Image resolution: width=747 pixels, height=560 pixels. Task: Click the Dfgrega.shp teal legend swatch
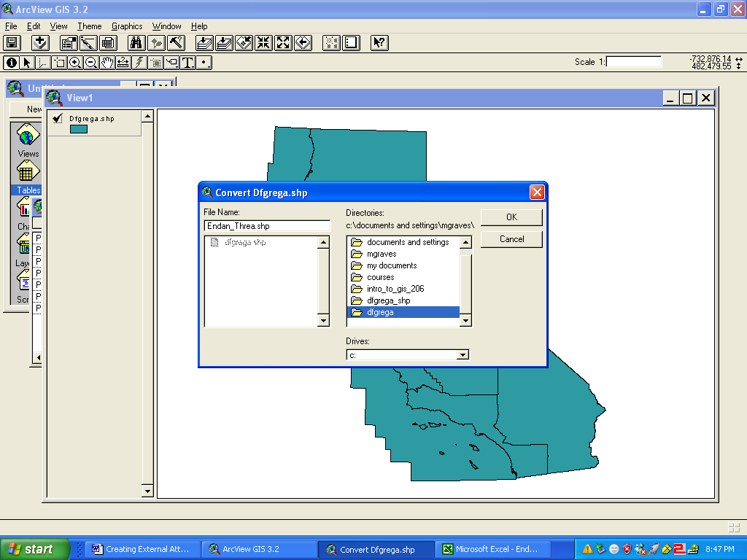point(79,129)
